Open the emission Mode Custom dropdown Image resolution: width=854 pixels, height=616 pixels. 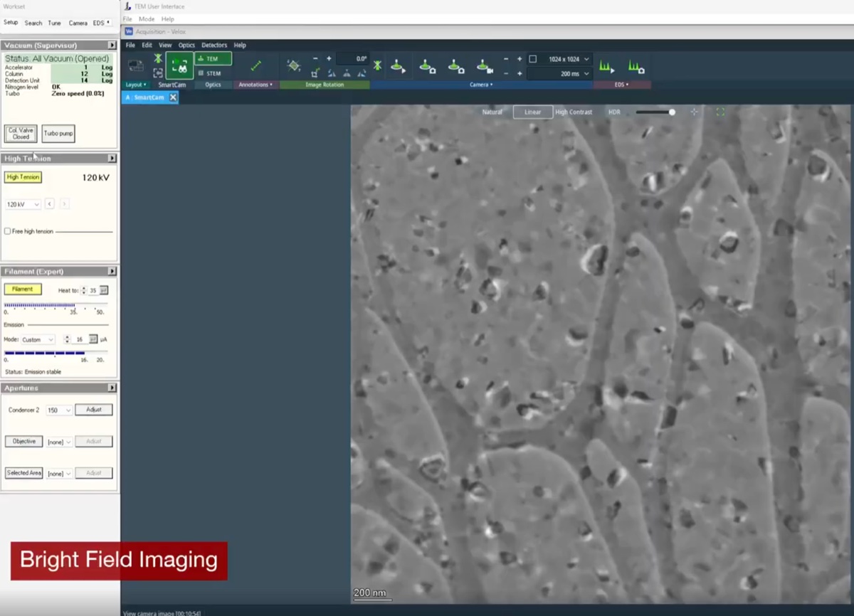(x=38, y=340)
